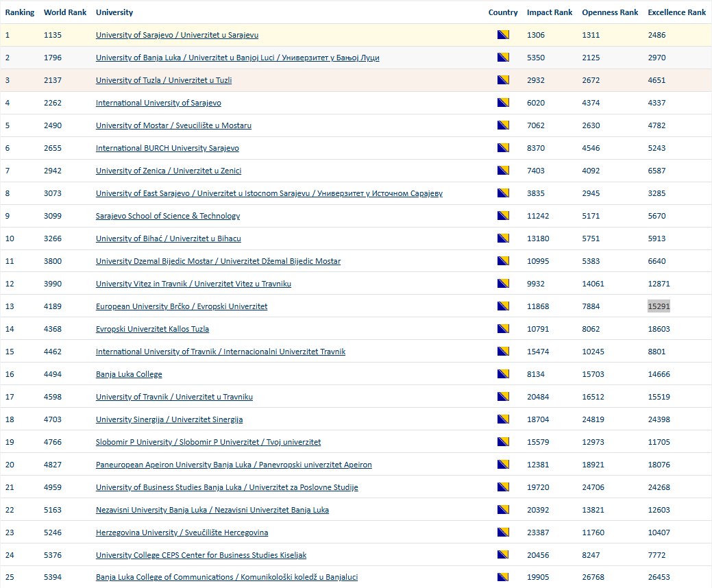
Task: Click the flag icon for International BURCH University
Action: (x=503, y=147)
